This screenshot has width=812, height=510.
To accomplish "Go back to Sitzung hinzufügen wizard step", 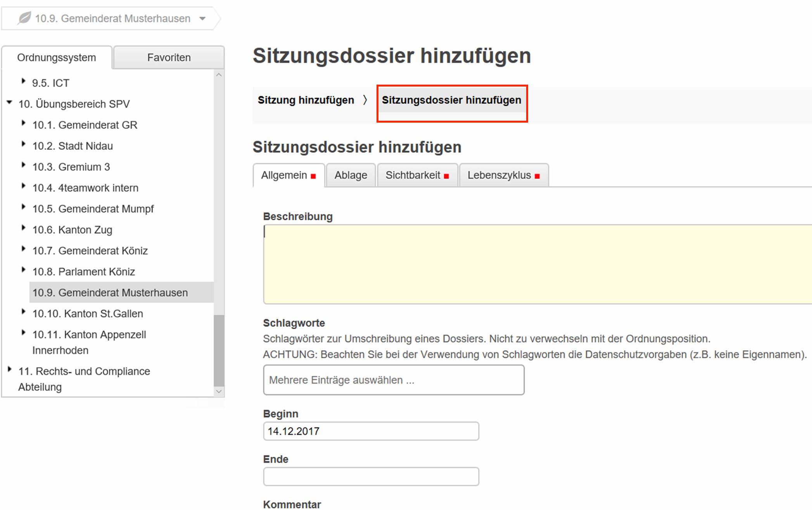I will pos(306,100).
